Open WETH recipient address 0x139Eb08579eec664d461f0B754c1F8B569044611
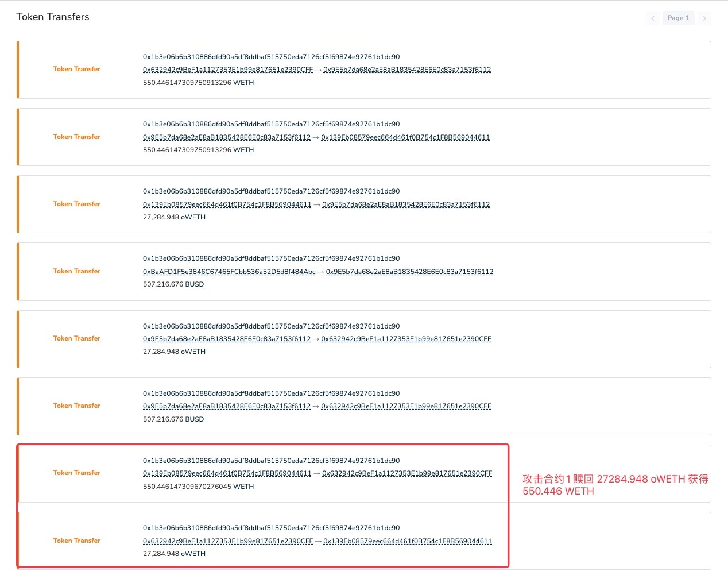 405,137
